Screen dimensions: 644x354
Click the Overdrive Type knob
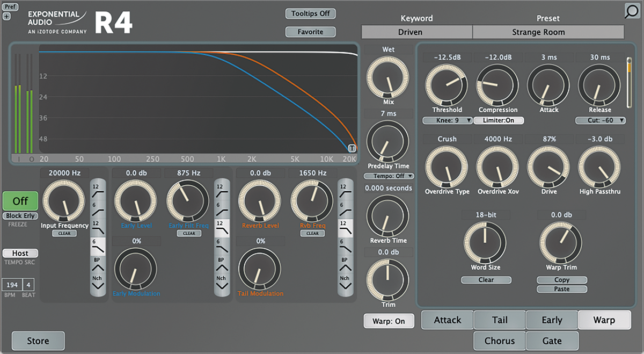tap(447, 167)
